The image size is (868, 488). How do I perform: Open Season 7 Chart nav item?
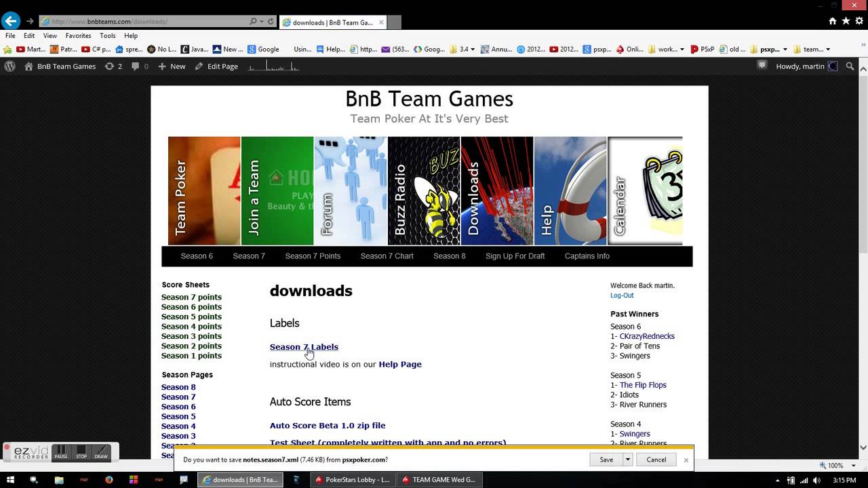[x=387, y=256]
